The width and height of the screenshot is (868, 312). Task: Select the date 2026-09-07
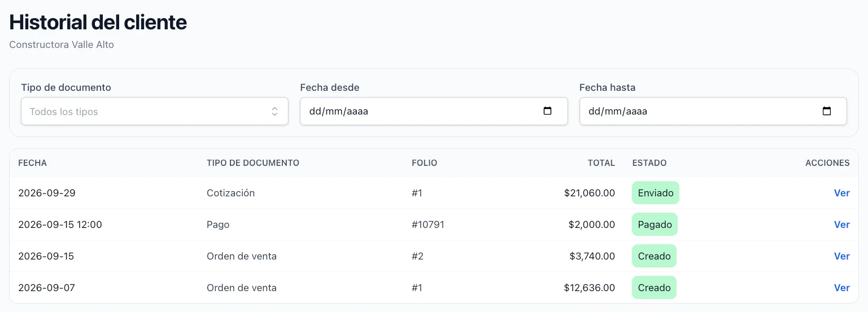pyautogui.click(x=46, y=288)
